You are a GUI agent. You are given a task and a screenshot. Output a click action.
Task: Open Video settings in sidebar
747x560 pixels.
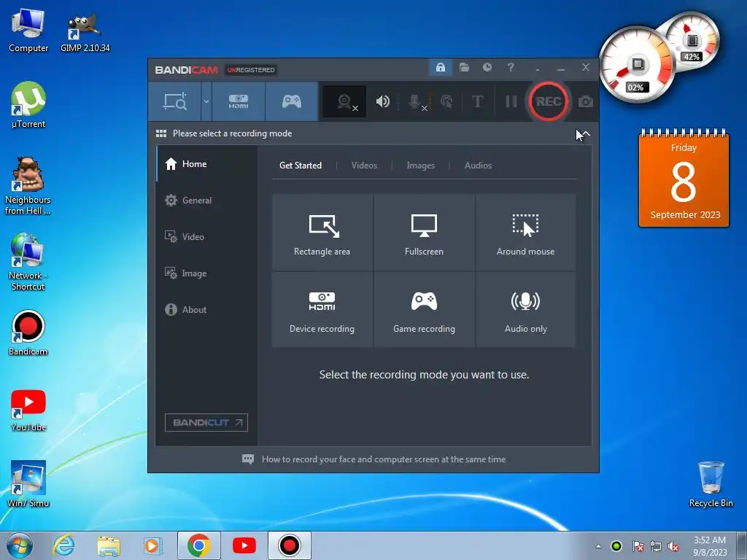pyautogui.click(x=206, y=237)
